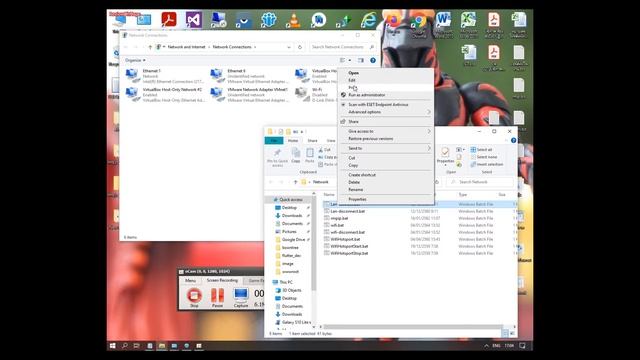Viewport: 640px width, 360px height.
Task: Select the Ethernet 1 network adapter
Action: click(x=164, y=76)
